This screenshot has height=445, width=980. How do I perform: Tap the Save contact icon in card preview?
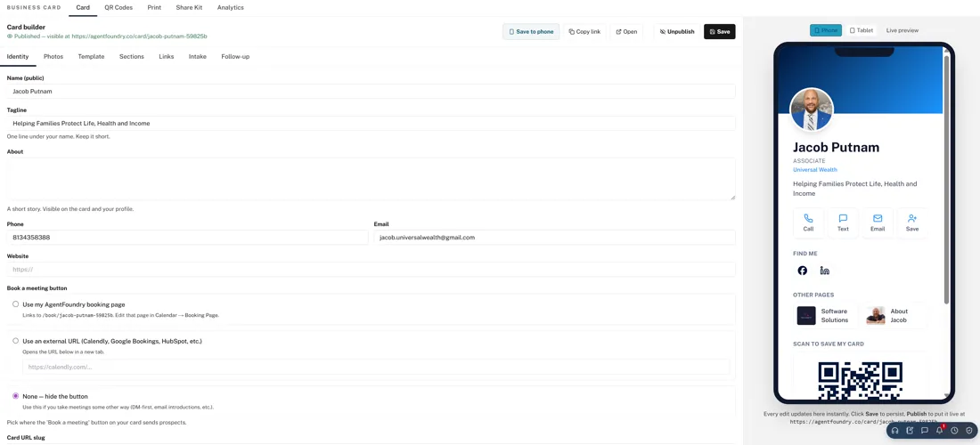tap(912, 222)
